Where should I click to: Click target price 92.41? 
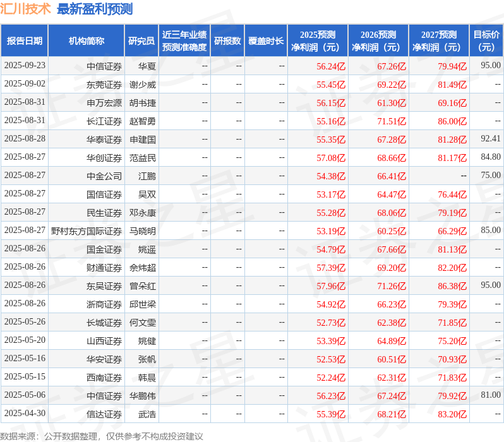tap(491, 138)
